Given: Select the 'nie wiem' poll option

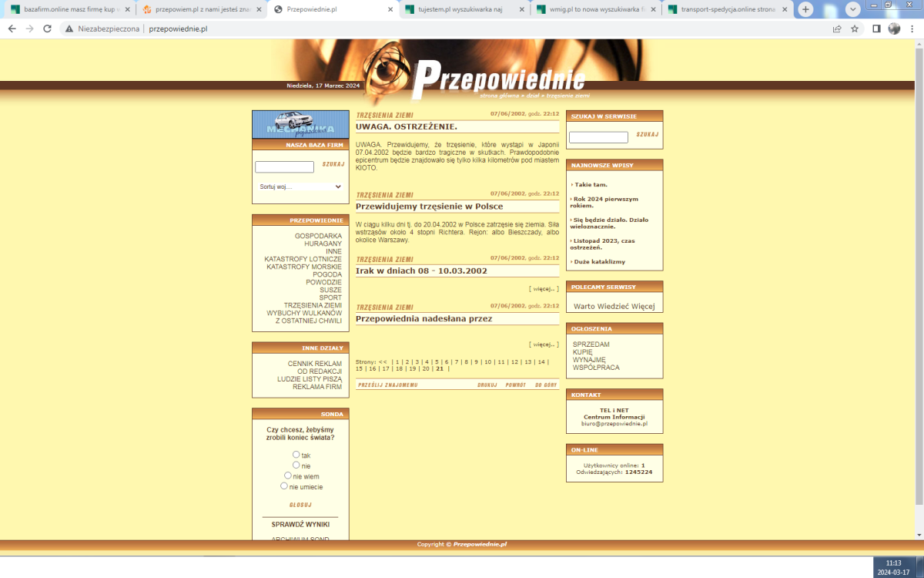Looking at the screenshot, I should click(288, 476).
